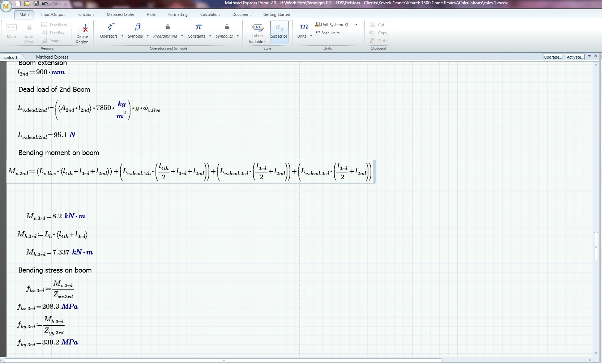Expand the Symbolics dropdown arrow
The image size is (602, 364).
(238, 36)
